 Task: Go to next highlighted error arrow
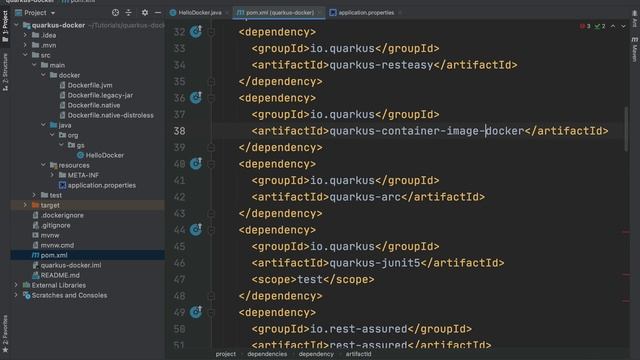623,26
